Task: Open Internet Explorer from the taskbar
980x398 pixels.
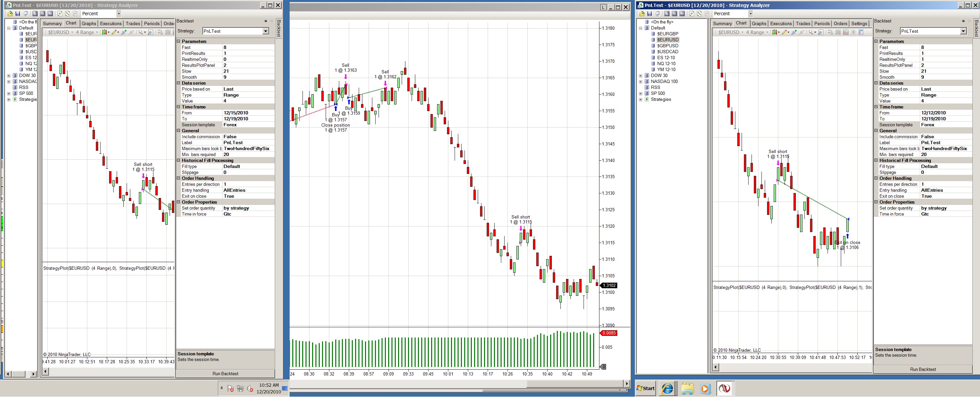Action: (x=668, y=388)
